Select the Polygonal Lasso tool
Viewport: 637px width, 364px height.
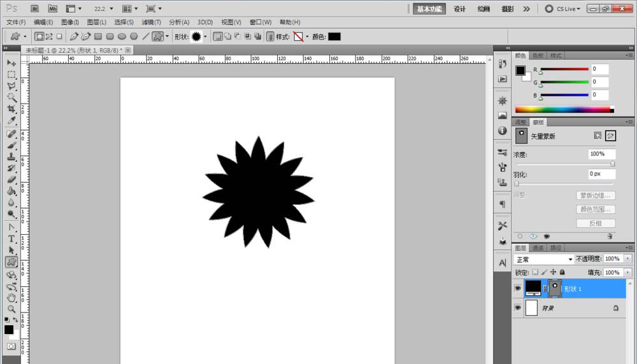[x=11, y=86]
